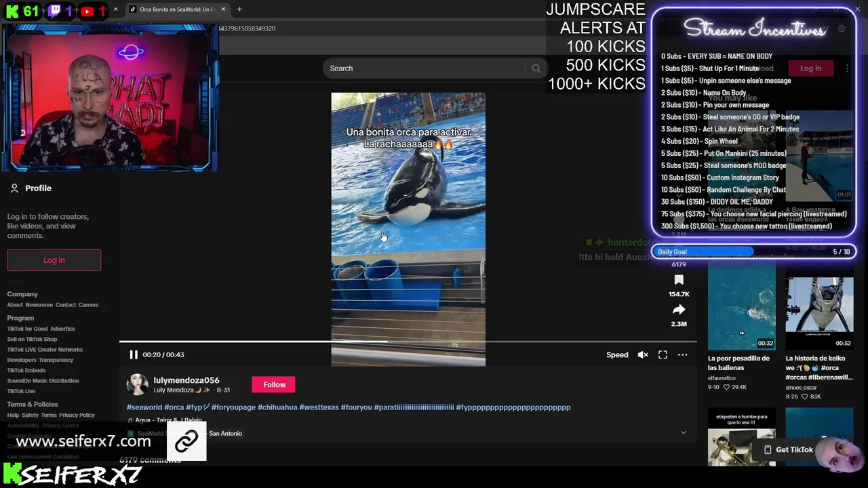Open the Transparency link
Image resolution: width=868 pixels, height=488 pixels.
tap(56, 360)
